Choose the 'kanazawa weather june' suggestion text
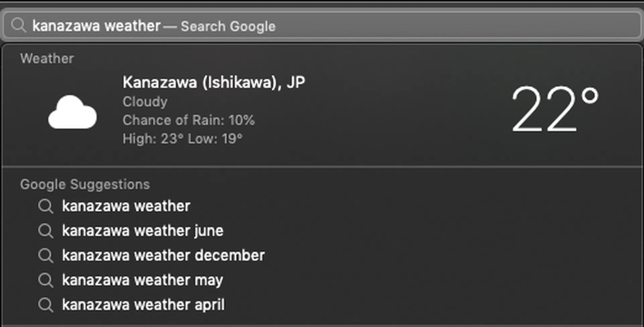 pos(143,231)
